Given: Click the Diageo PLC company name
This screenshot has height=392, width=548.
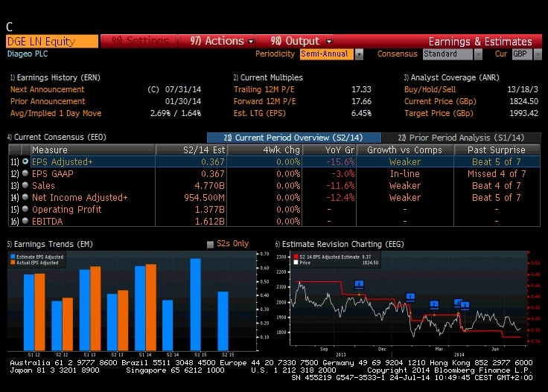Looking at the screenshot, I should click(x=28, y=54).
